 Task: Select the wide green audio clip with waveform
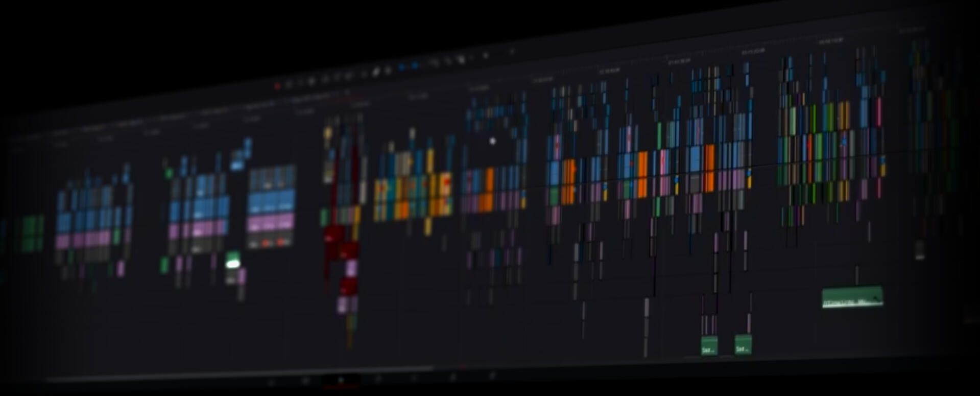(x=852, y=298)
